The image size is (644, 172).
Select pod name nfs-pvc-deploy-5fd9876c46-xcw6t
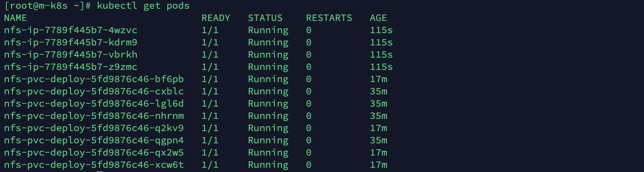point(94,165)
